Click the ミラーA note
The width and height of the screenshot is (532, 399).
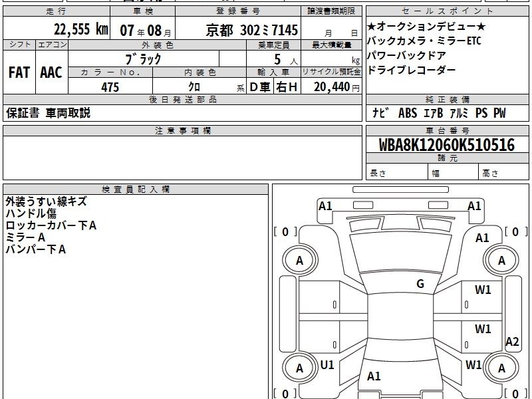pyautogui.click(x=25, y=237)
